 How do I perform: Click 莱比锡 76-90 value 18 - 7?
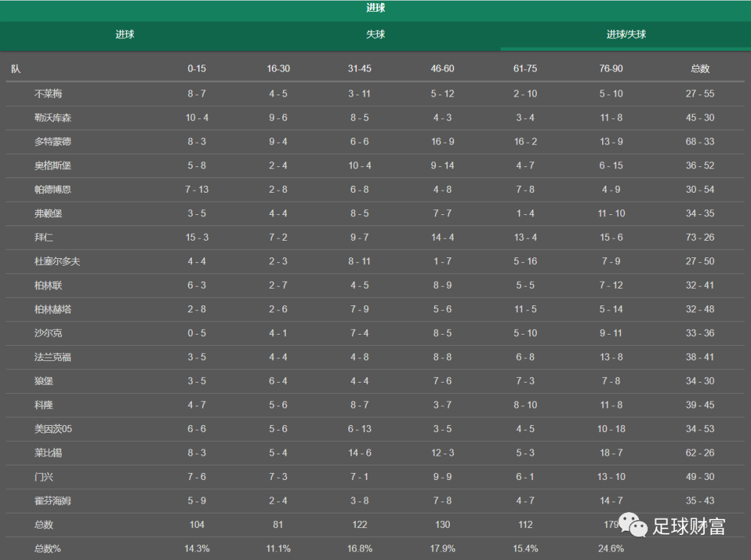pyautogui.click(x=611, y=453)
